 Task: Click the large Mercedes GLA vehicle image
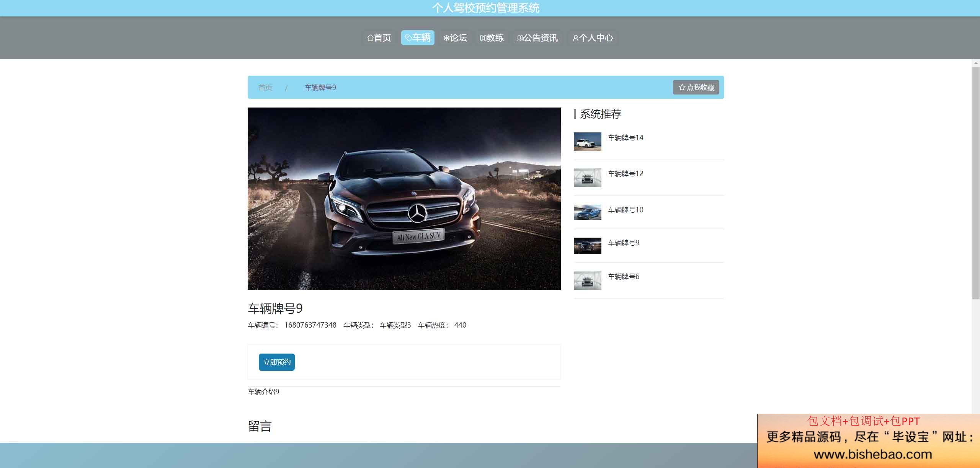point(404,199)
